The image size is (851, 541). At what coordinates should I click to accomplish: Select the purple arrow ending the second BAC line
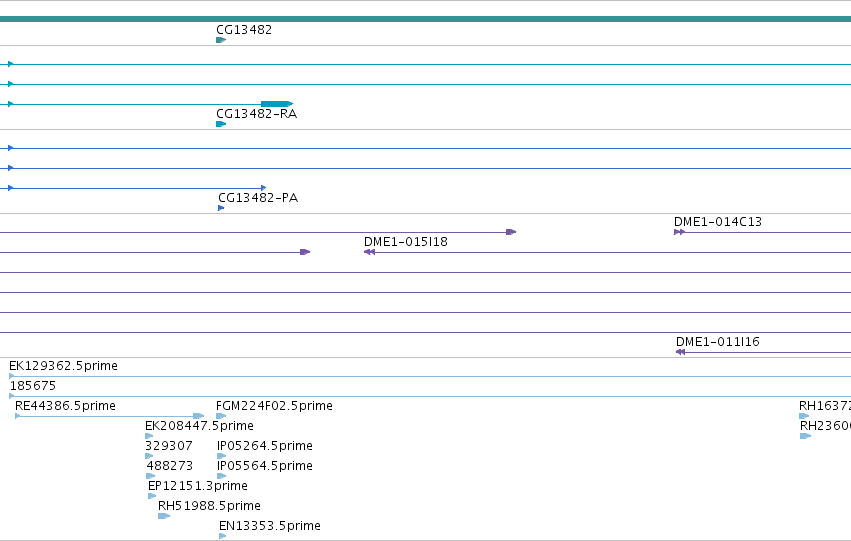pos(305,252)
